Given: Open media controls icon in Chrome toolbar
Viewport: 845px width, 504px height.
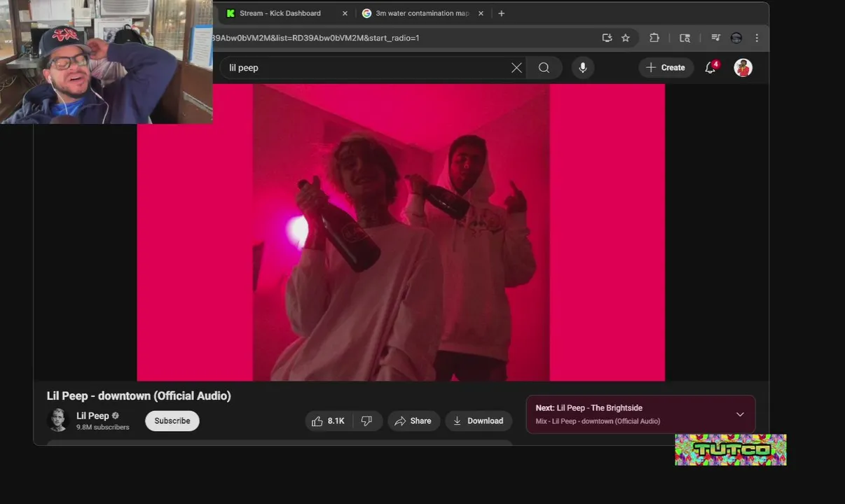Looking at the screenshot, I should coord(715,38).
